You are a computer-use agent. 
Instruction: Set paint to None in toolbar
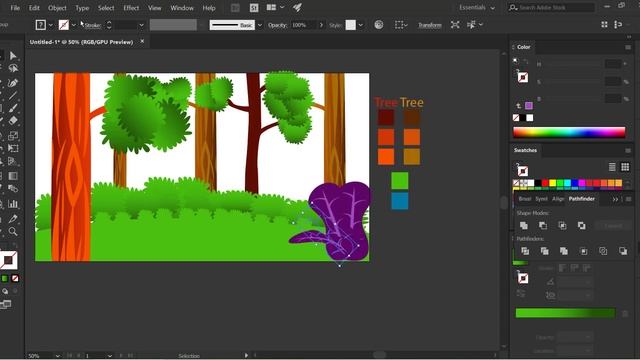[x=15, y=278]
